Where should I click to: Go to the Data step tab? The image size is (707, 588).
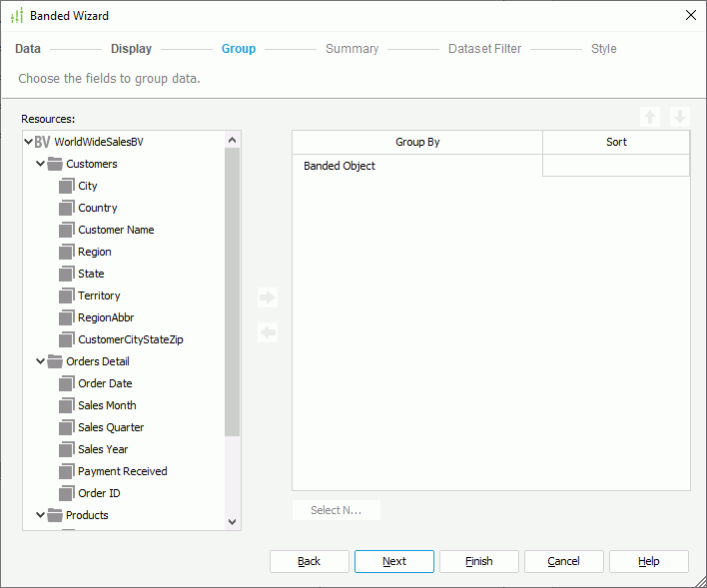[x=28, y=49]
